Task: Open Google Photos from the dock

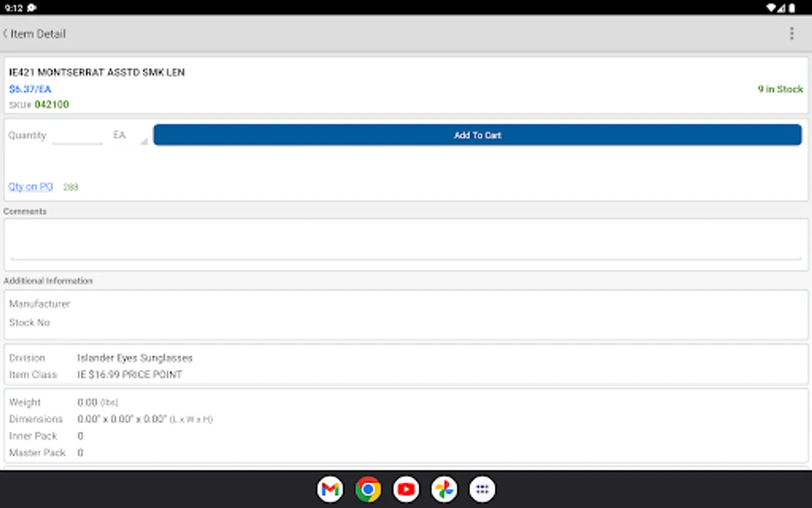Action: pyautogui.click(x=444, y=489)
